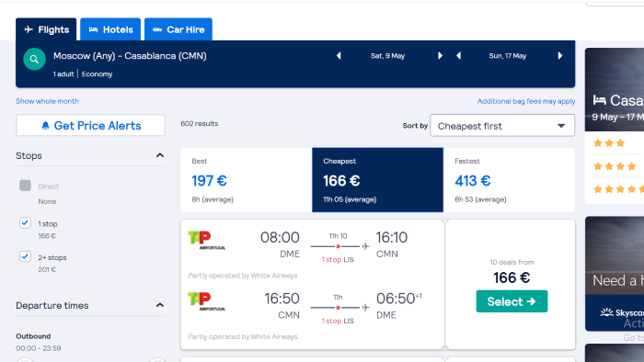Advance outbound date past Sat, 9 May
Image resolution: width=644 pixels, height=362 pixels.
pos(440,56)
